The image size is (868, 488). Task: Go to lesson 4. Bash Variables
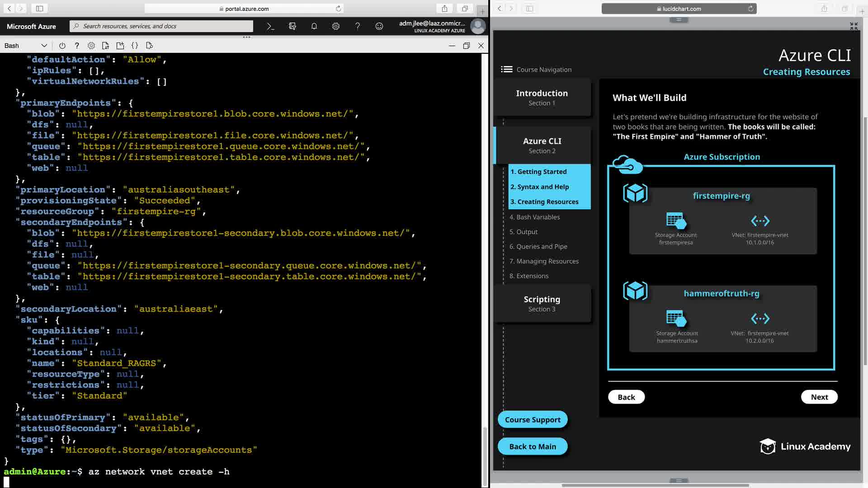pyautogui.click(x=534, y=217)
